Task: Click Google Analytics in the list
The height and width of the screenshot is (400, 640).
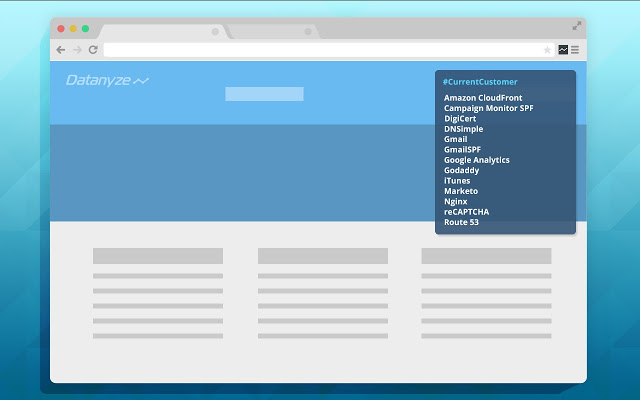Action: [477, 160]
